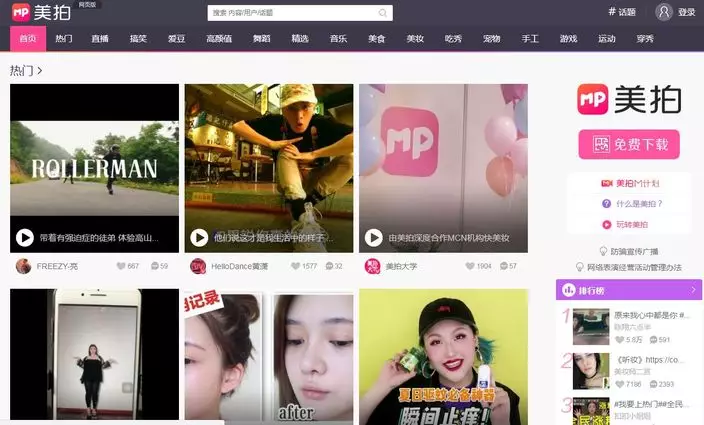Click the 免费下载 download button
Viewport: 704px width, 425px height.
tap(628, 144)
